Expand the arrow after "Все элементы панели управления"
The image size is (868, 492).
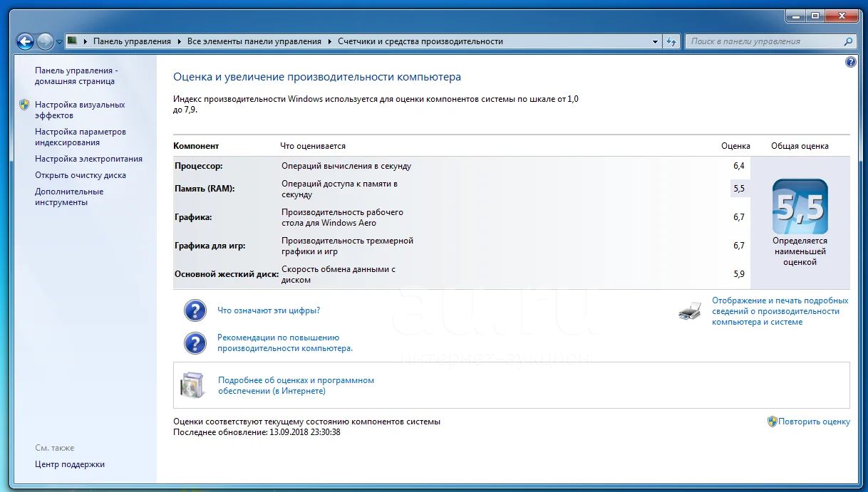tap(330, 41)
